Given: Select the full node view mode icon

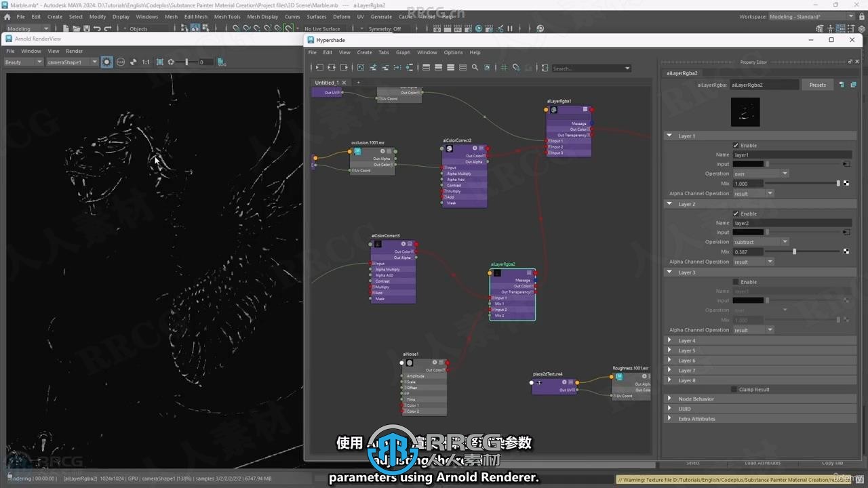Looking at the screenshot, I should coord(450,68).
